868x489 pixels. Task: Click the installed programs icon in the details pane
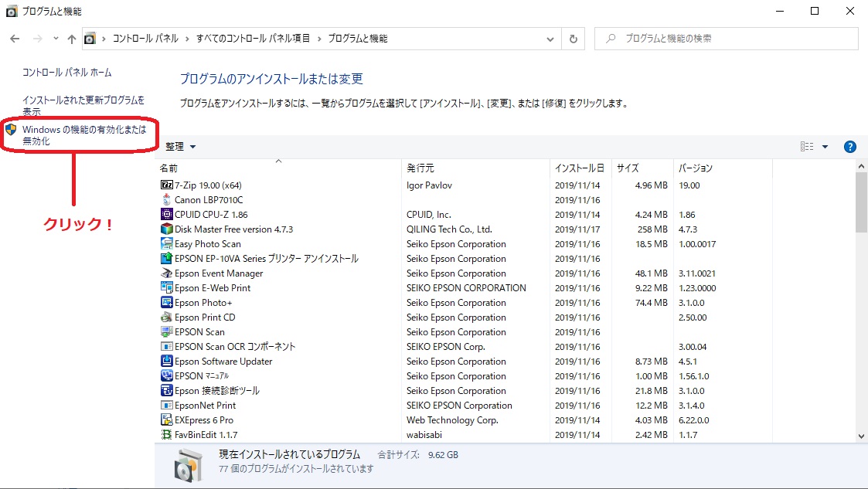189,465
